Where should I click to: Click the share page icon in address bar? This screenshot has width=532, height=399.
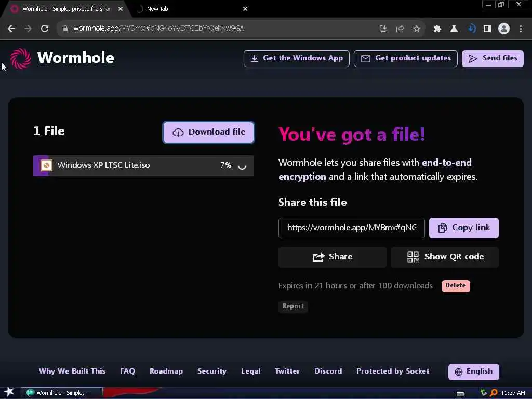400,29
